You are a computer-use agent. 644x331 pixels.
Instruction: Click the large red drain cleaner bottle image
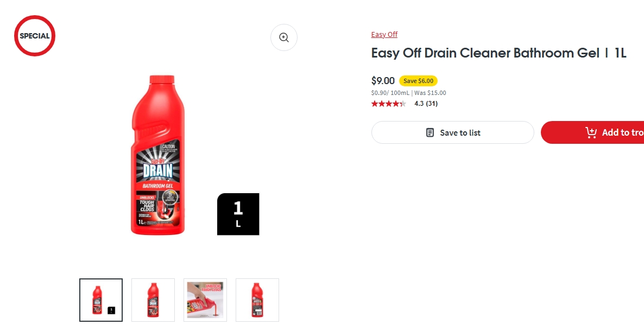[x=158, y=156]
